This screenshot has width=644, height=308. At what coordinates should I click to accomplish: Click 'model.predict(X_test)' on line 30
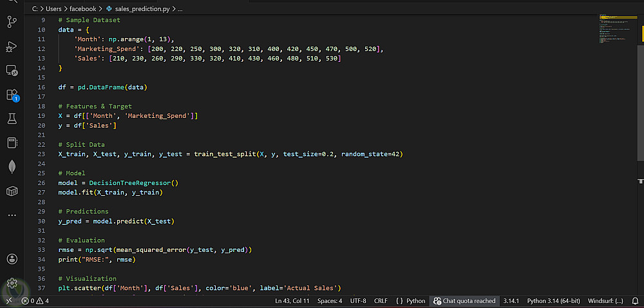(133, 221)
